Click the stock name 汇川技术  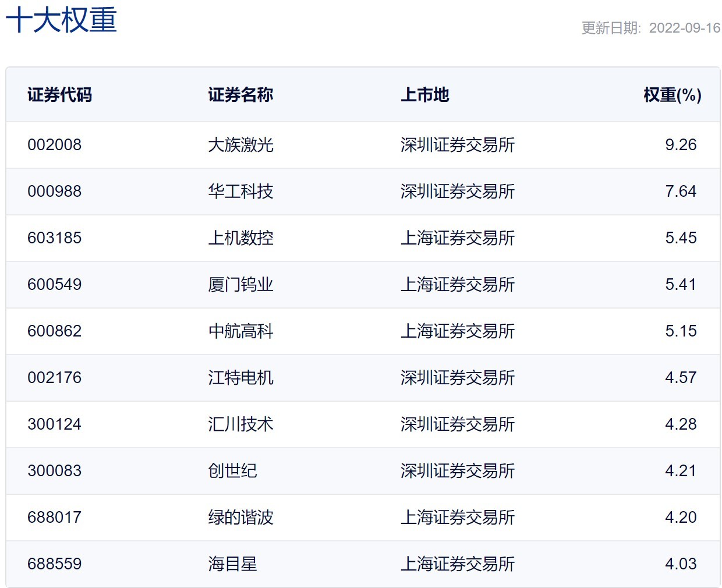tap(240, 424)
